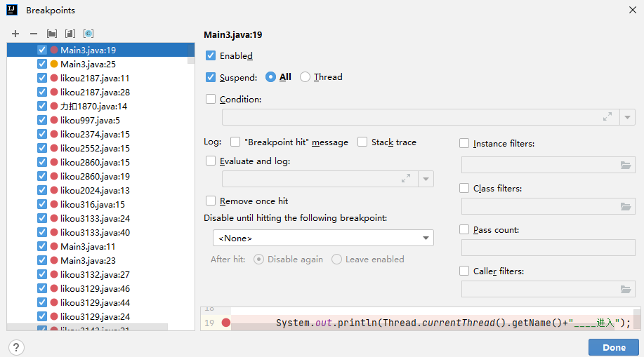Browse class filters with the folder icon
This screenshot has height=357, width=644.
click(626, 206)
